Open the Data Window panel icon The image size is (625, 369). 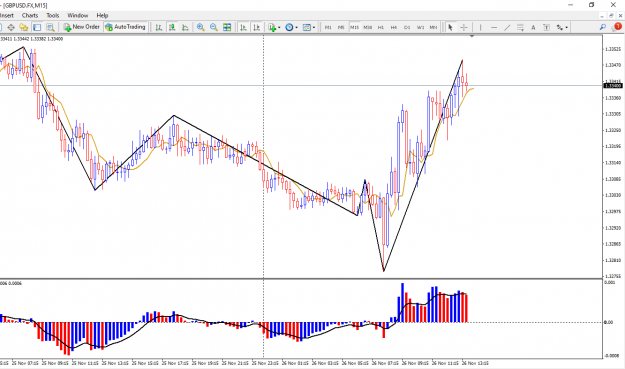tap(11, 27)
